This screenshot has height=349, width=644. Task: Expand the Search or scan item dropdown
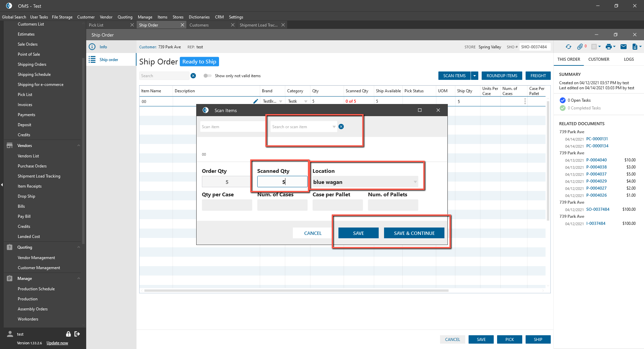pyautogui.click(x=334, y=127)
